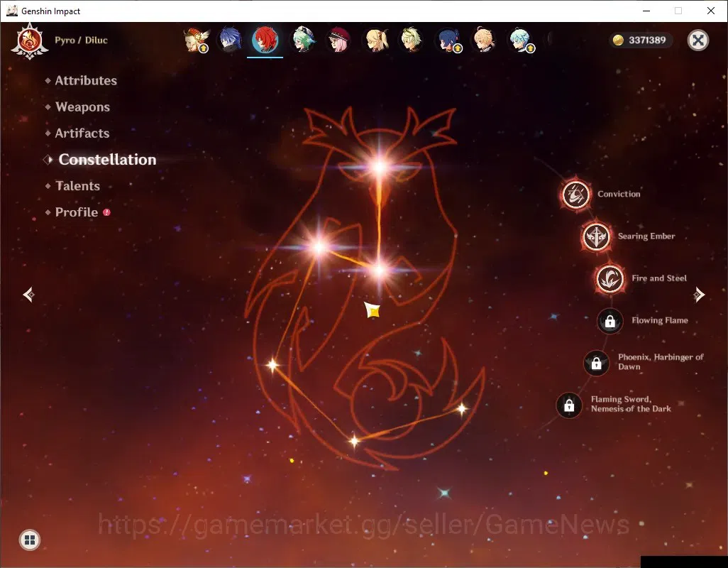Minimize the Genshin Impact window

click(646, 11)
